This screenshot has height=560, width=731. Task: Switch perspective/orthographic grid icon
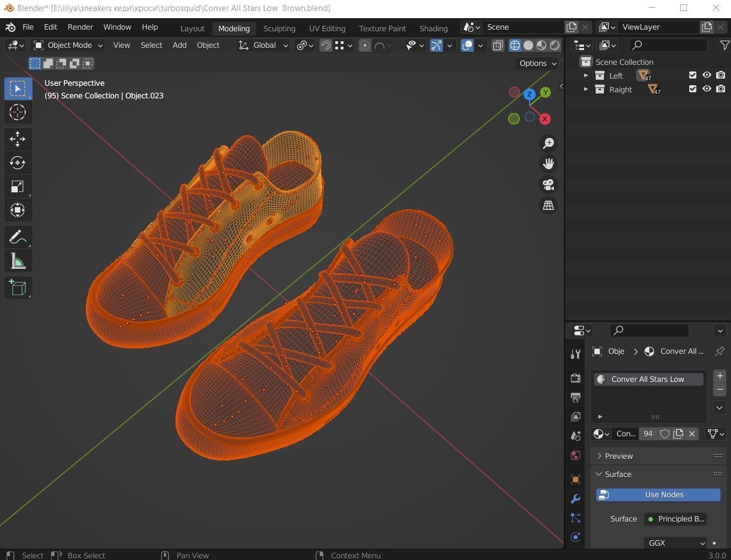[x=548, y=206]
